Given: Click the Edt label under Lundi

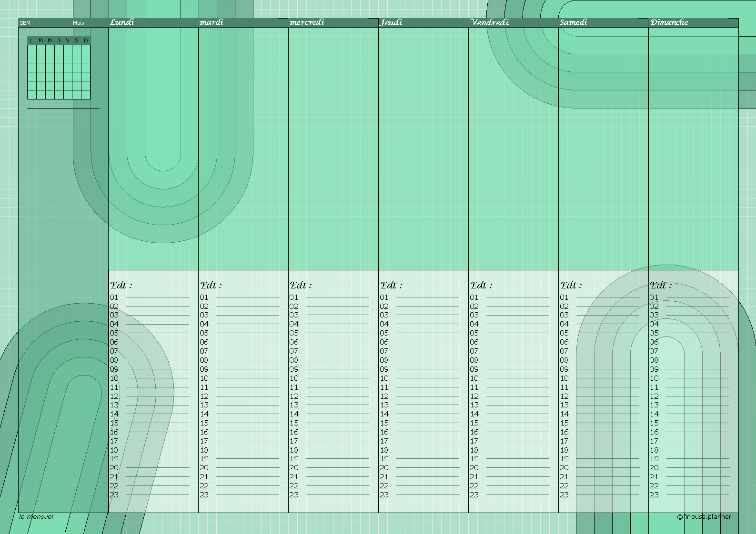Looking at the screenshot, I should click(121, 286).
